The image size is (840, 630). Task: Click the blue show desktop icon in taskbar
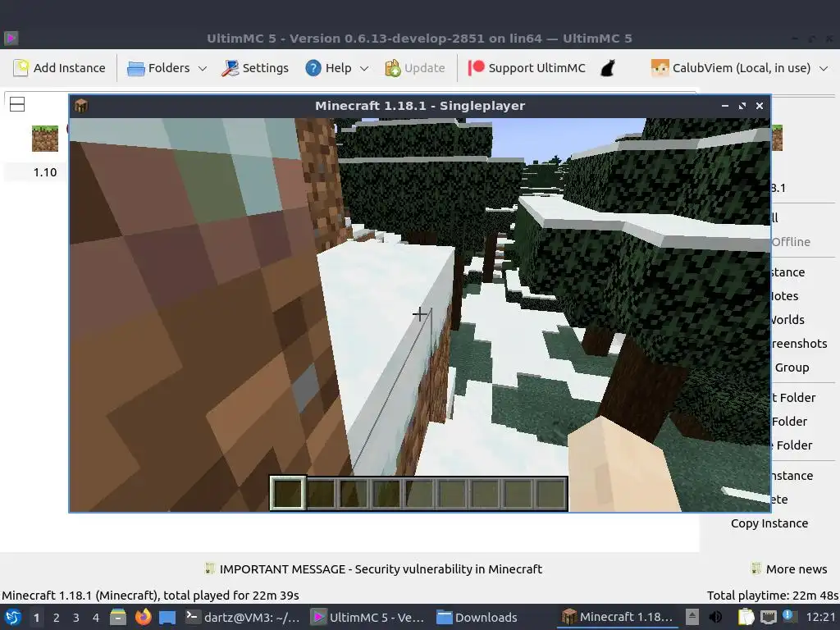[167, 617]
